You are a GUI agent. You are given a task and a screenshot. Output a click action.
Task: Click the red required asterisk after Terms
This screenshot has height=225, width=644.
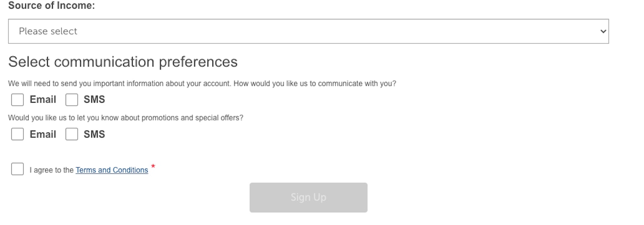pyautogui.click(x=153, y=166)
